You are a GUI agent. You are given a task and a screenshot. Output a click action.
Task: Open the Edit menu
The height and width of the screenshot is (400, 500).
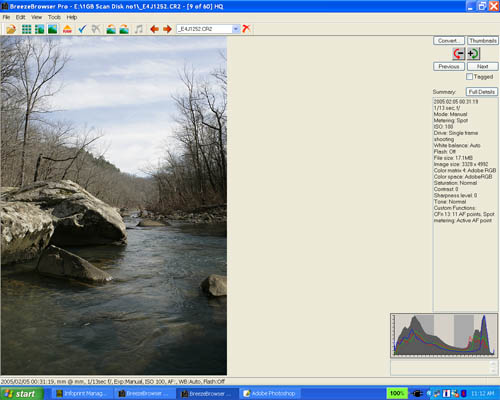pyautogui.click(x=20, y=17)
